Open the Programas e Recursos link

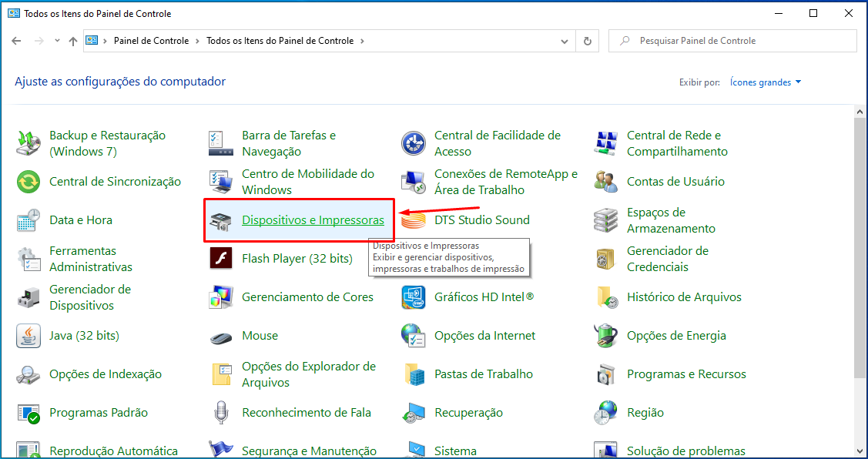686,374
